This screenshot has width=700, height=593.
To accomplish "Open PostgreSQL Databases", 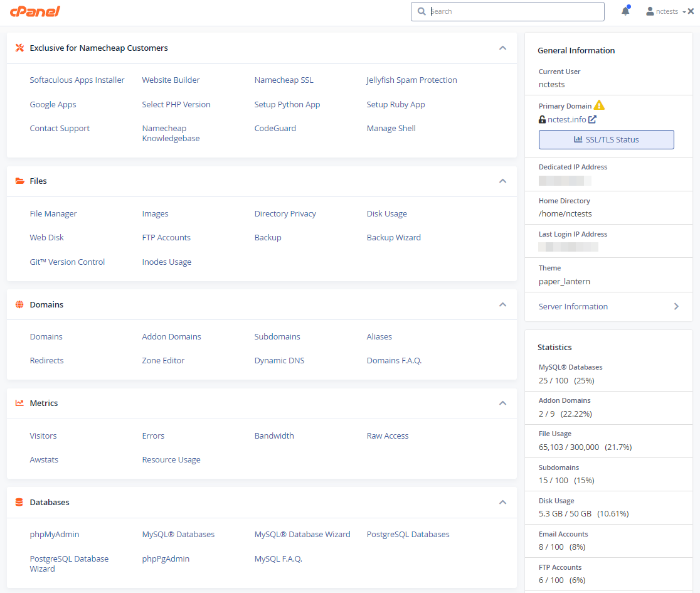I will coord(408,535).
